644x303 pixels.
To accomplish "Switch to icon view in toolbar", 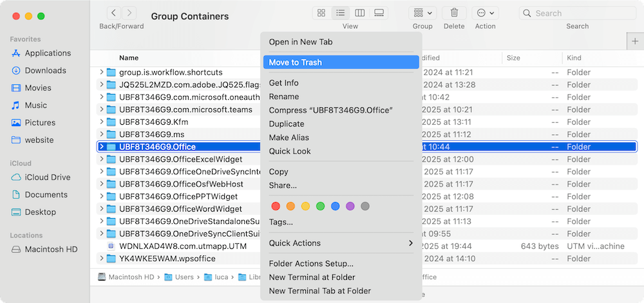I will tap(321, 13).
